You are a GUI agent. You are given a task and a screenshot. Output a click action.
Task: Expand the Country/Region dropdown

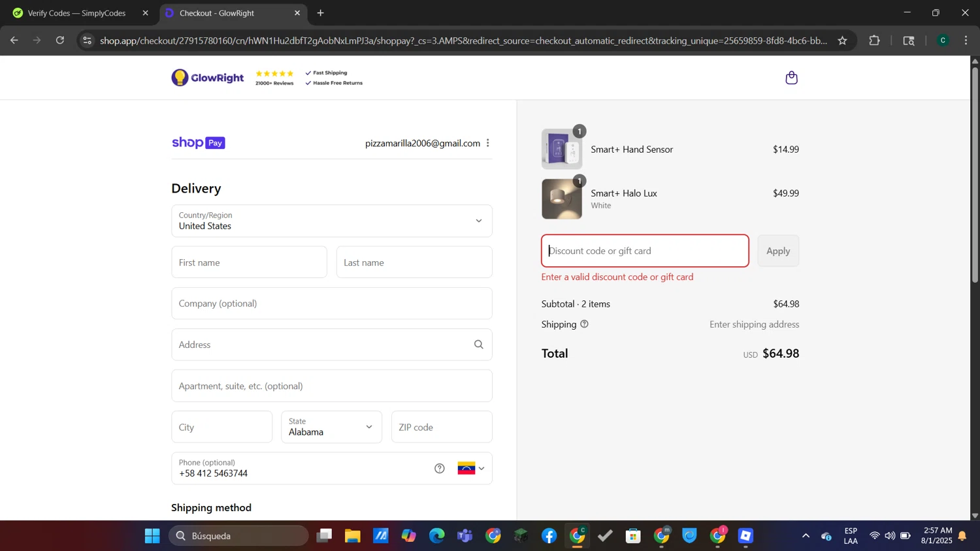tap(332, 221)
